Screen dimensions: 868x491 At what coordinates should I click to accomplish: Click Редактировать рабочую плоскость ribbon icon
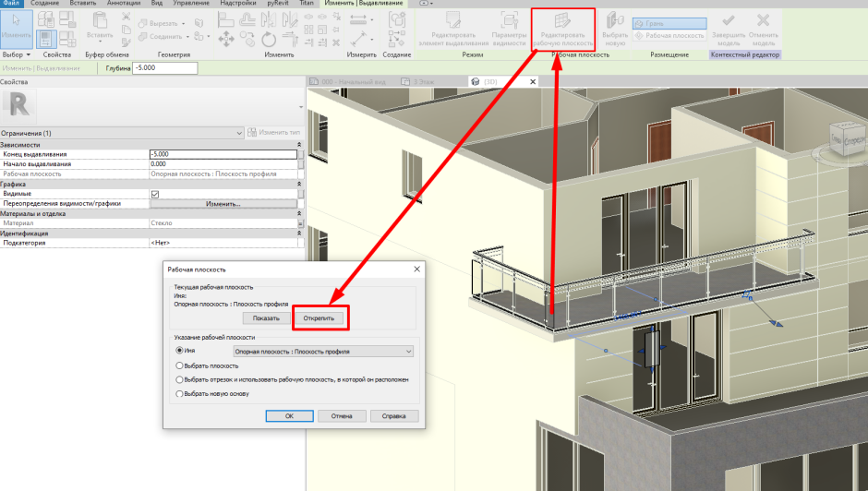tap(563, 24)
